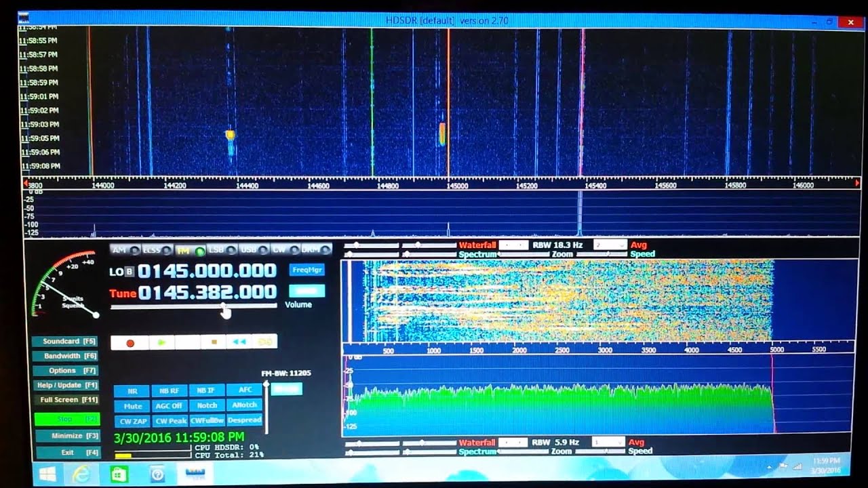Viewport: 868px width, 488px height.
Task: Toggle CW ZAP
Action: 132,421
